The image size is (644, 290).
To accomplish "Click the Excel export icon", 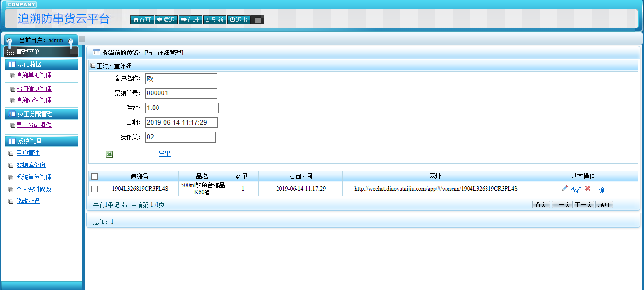I will pos(109,154).
